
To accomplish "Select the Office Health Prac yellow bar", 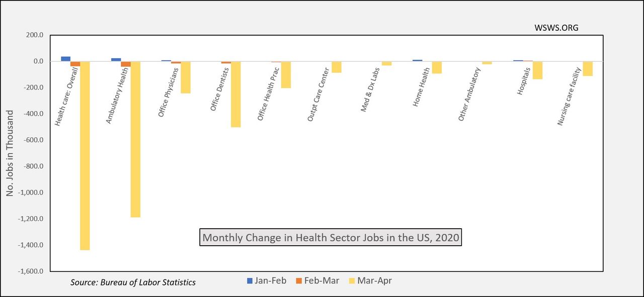I will (x=286, y=75).
